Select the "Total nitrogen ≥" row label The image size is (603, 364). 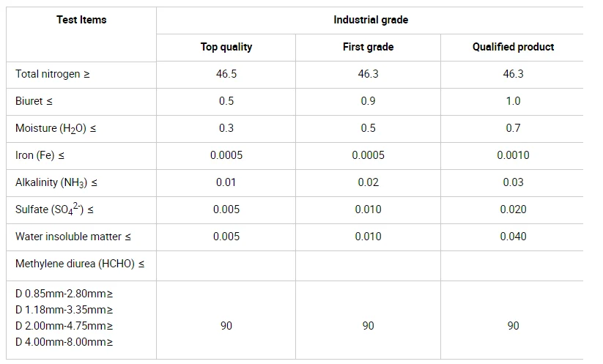pyautogui.click(x=53, y=74)
